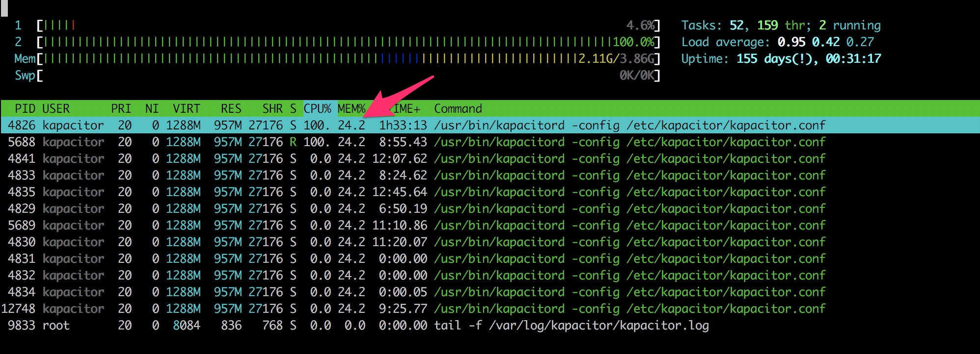Click the TIME value 12:07.62
980x354 pixels.
[400, 158]
